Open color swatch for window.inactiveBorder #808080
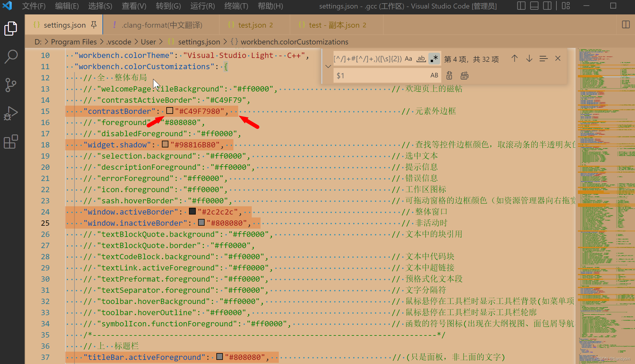The width and height of the screenshot is (635, 364). [201, 222]
